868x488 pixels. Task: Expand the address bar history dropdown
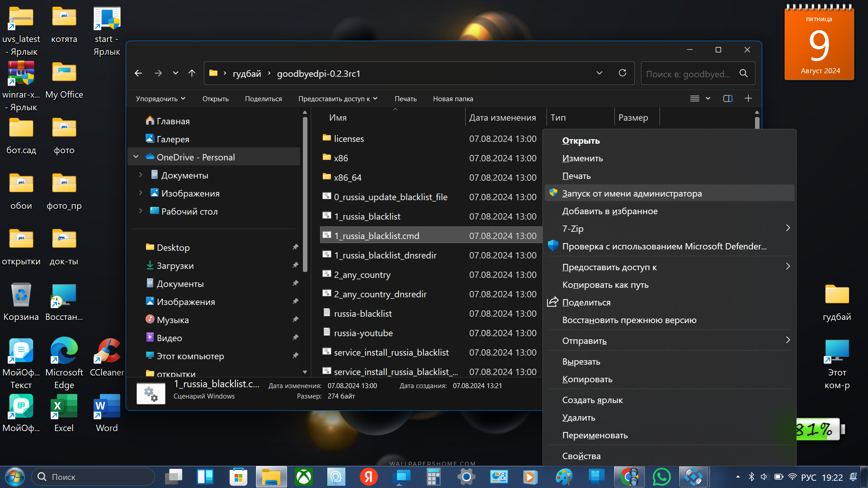(x=599, y=73)
